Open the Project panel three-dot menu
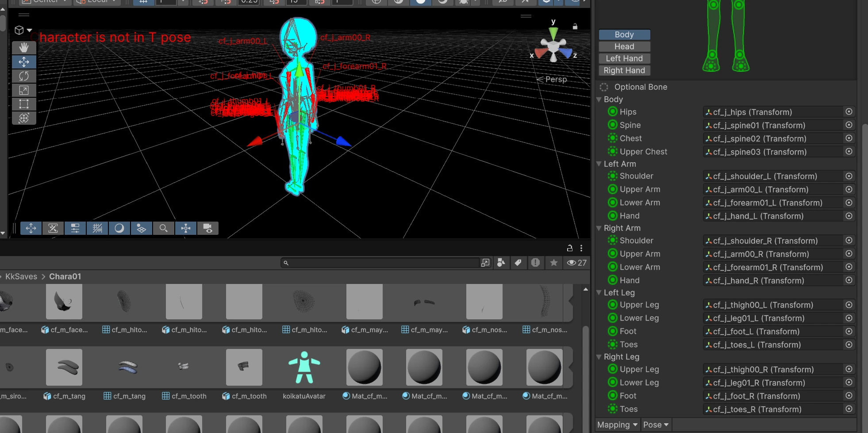Viewport: 868px width, 433px height. coord(581,248)
